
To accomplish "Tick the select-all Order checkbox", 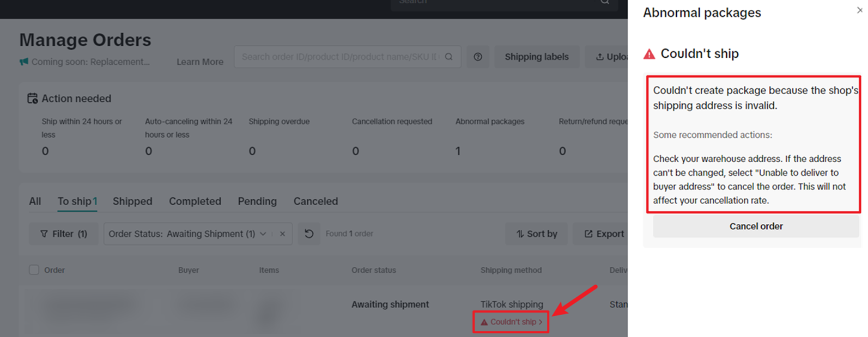I will point(34,270).
